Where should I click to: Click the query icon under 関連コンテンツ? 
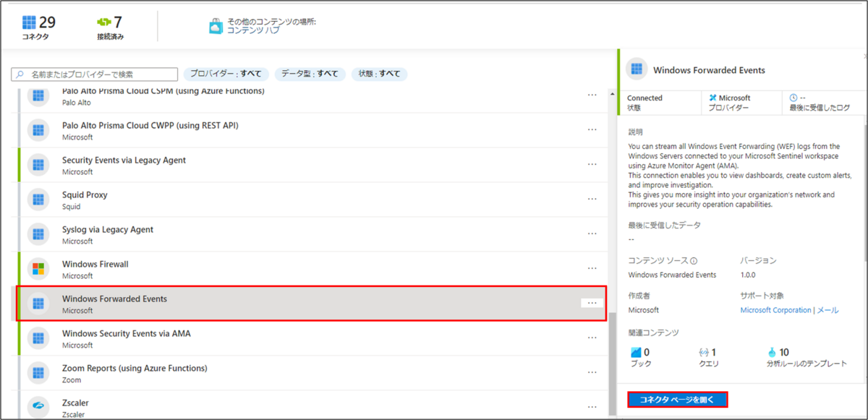click(703, 352)
